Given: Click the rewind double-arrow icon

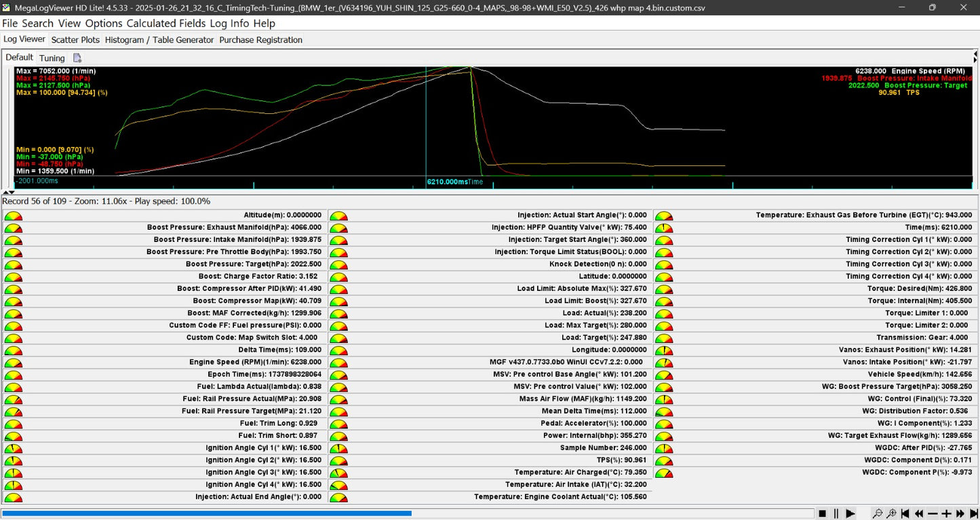Looking at the screenshot, I should coord(920,514).
